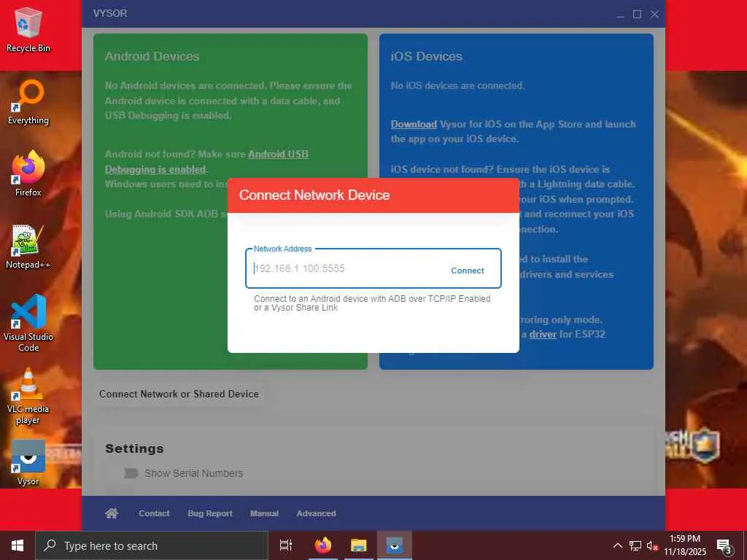The width and height of the screenshot is (747, 560).
Task: Switch to Firefox in the taskbar
Action: pyautogui.click(x=323, y=545)
